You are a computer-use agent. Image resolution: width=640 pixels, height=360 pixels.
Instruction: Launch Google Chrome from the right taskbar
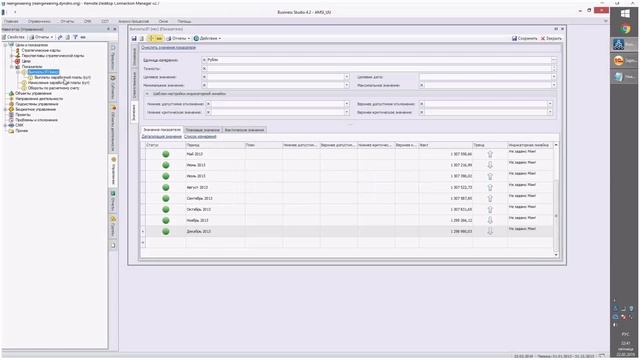tap(624, 29)
